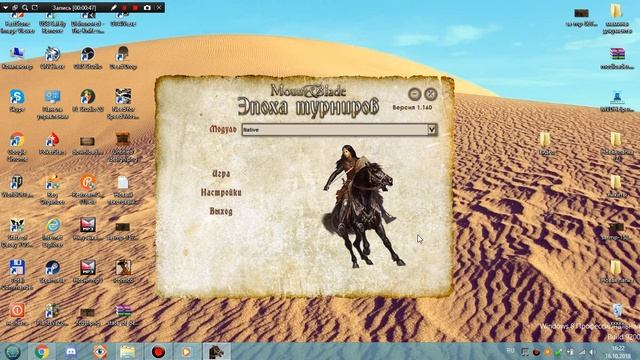Open the blue floppy-disk desktop shortcut
Viewport: 640px width, 360px height.
tap(17, 275)
